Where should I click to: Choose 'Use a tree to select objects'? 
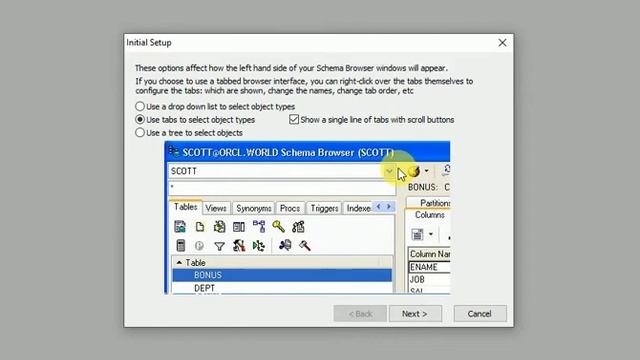(140, 133)
